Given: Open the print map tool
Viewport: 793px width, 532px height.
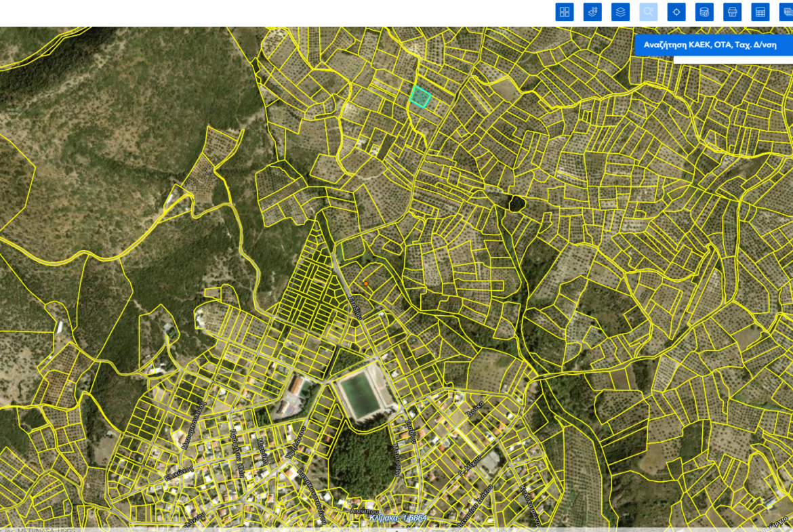Looking at the screenshot, I should click(732, 12).
